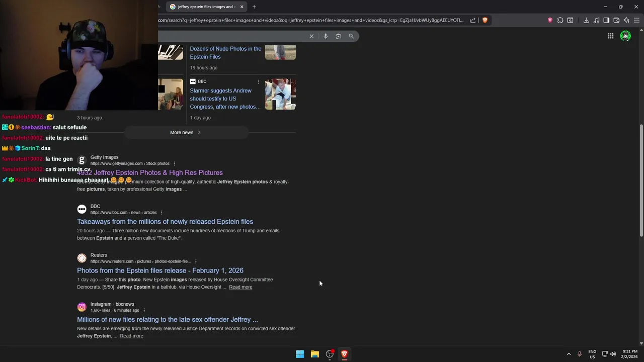Open three-dot menu for BBC articles result
Screen dimensions: 644x362
(162, 213)
